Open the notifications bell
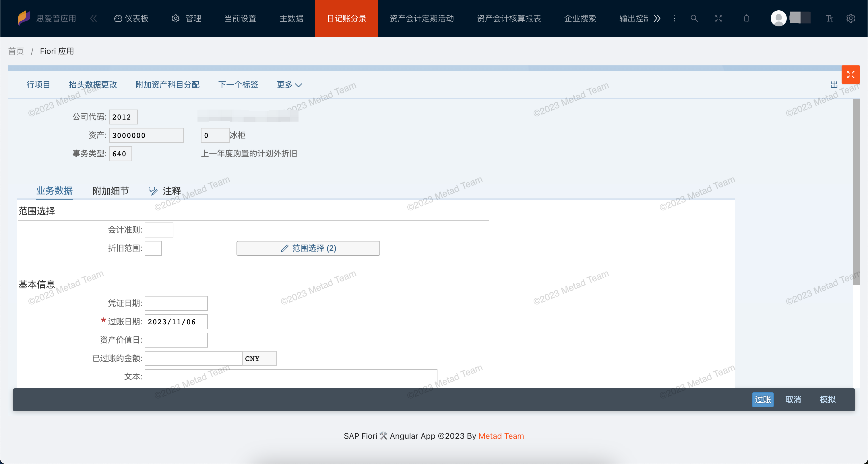 tap(746, 18)
